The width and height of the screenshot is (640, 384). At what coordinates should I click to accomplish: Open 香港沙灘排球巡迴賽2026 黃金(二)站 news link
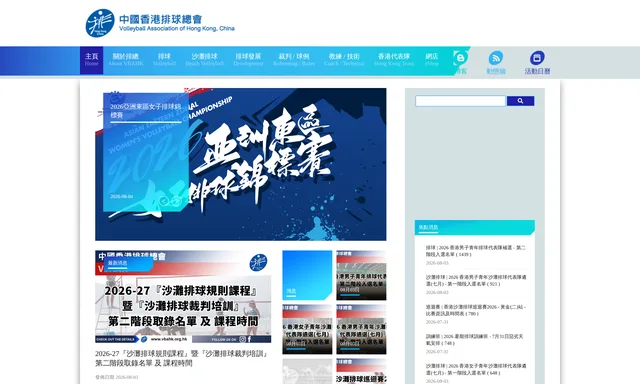pyautogui.click(x=476, y=310)
